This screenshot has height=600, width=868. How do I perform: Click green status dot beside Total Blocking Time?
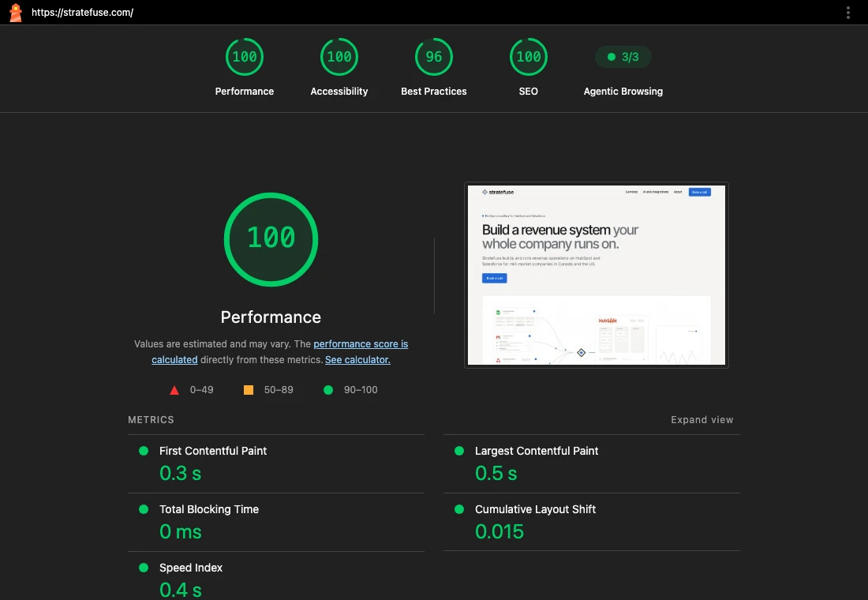pyautogui.click(x=144, y=509)
